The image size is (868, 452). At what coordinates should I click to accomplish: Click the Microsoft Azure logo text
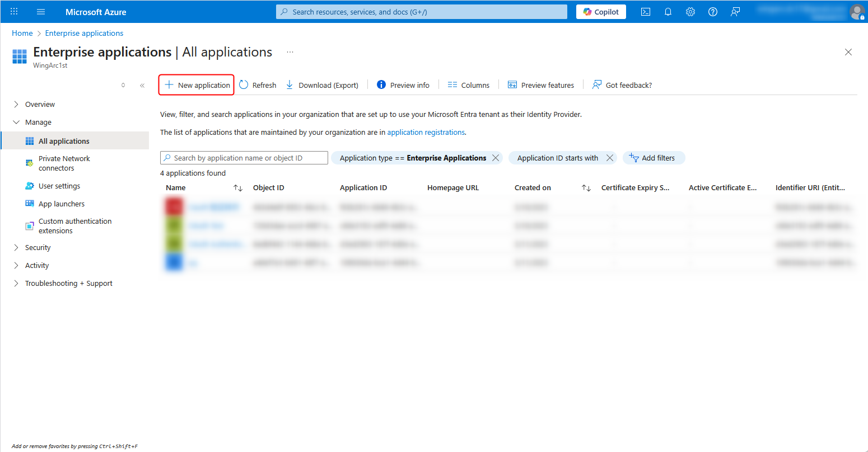click(96, 12)
